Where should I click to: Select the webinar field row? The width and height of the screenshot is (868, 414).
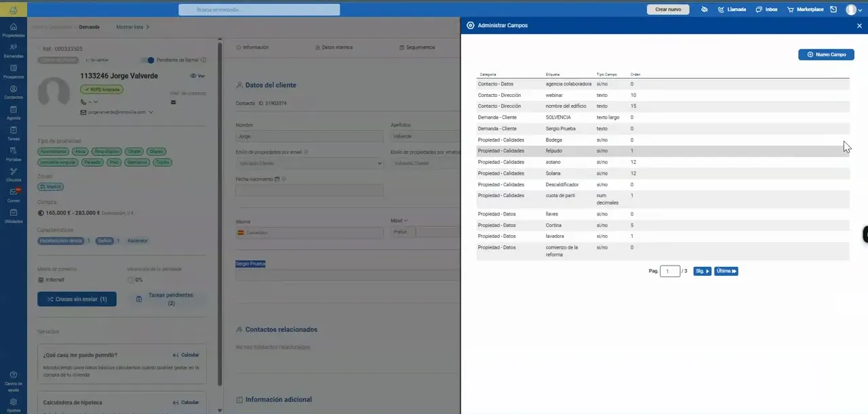point(663,96)
